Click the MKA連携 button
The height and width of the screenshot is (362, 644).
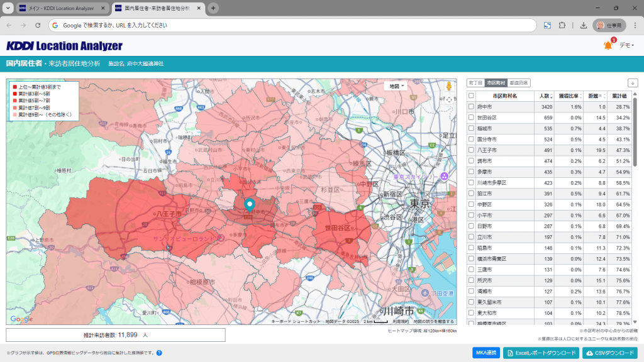point(486,353)
